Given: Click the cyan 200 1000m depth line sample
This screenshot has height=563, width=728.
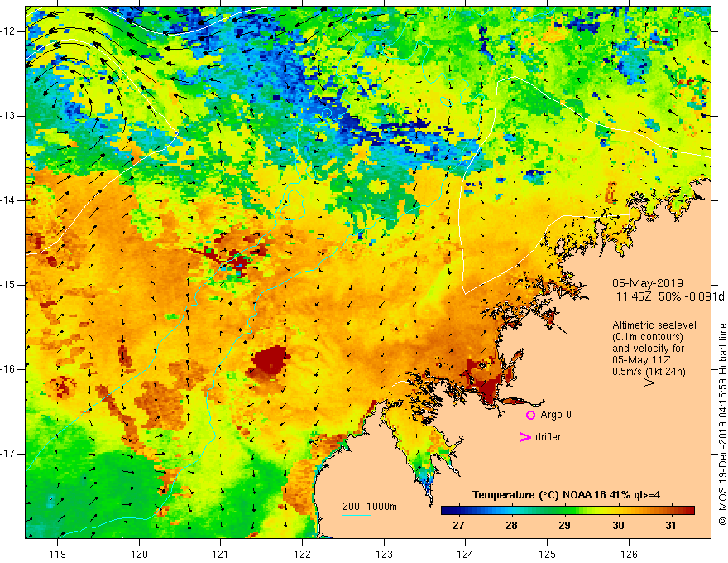Looking at the screenshot, I should [356, 515].
